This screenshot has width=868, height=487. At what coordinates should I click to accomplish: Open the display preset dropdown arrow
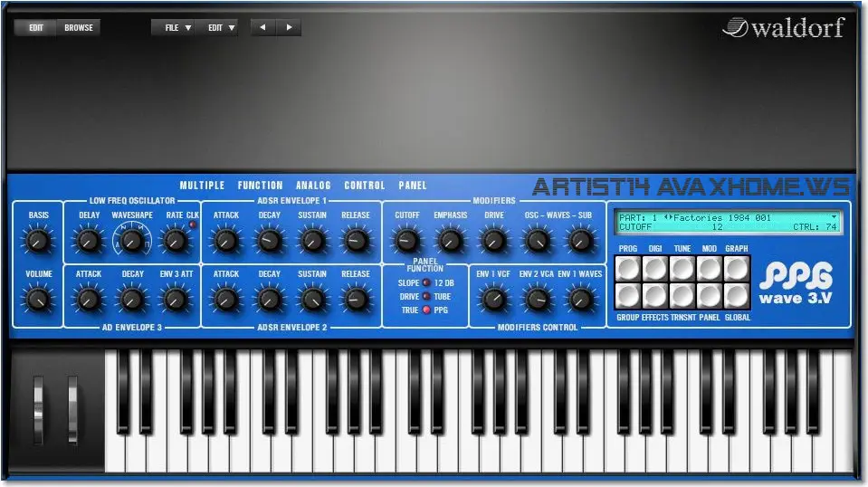coord(834,217)
